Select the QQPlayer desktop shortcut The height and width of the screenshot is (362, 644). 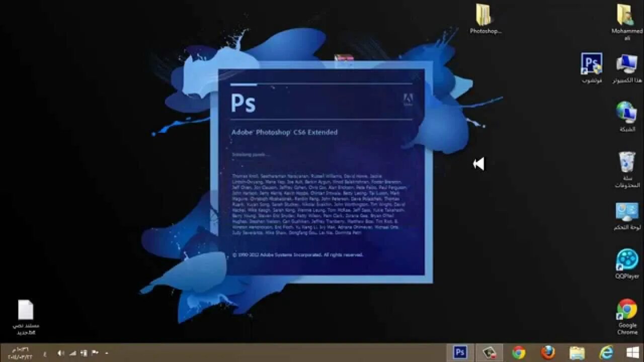[x=627, y=264]
